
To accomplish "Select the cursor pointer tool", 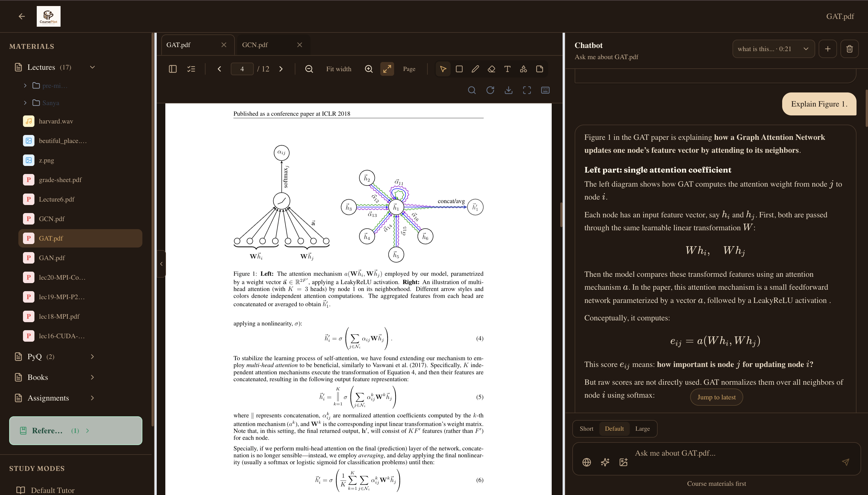I will click(443, 69).
